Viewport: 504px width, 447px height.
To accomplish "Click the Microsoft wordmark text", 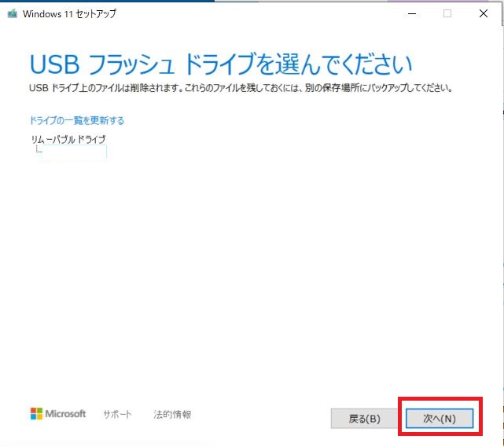I will coord(66,414).
